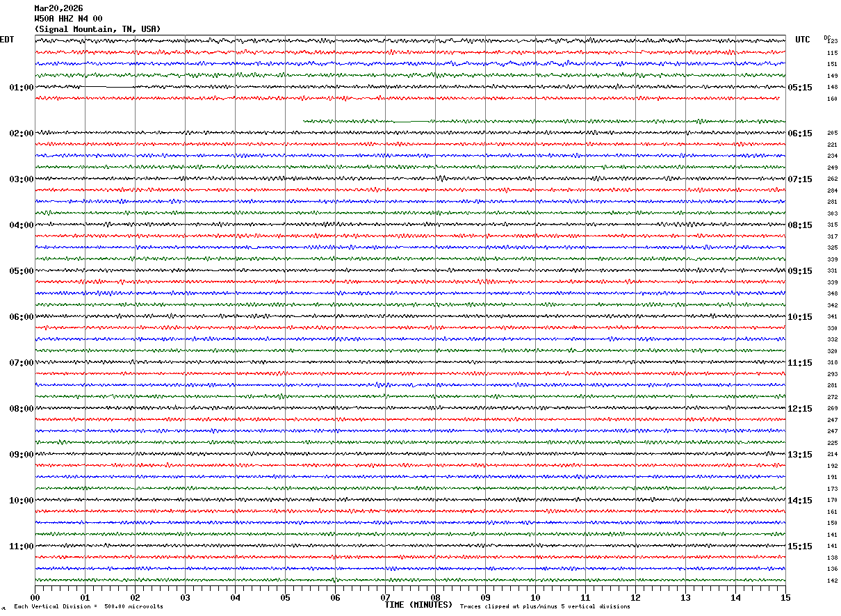
Task: Click the date header Mar20,2026
Action: 58,8
